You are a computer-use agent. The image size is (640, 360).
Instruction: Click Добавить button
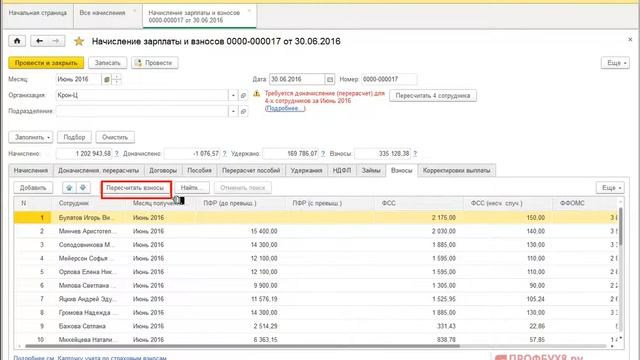coord(33,188)
